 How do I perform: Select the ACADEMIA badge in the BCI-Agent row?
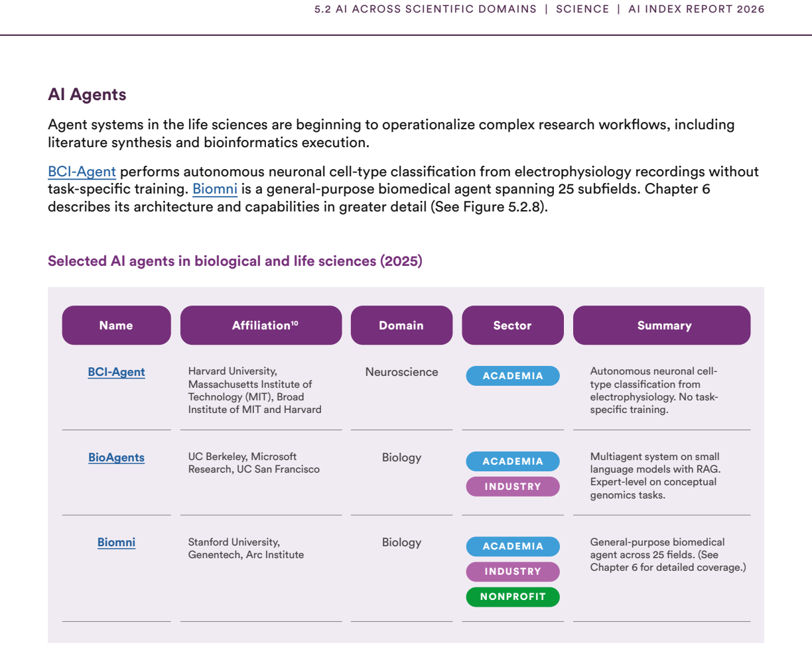[513, 376]
